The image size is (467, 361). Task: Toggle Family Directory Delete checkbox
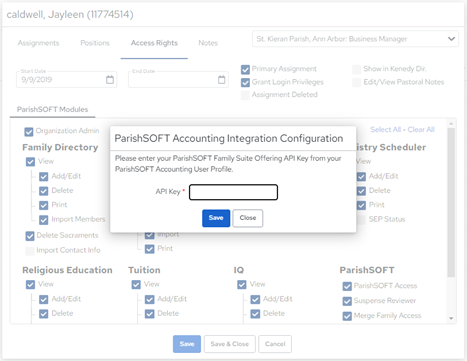(44, 191)
